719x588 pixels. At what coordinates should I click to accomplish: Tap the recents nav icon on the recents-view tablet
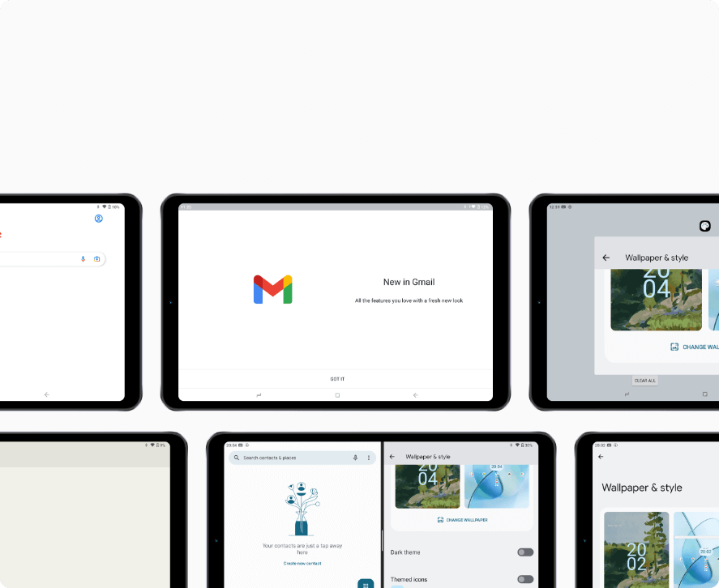pos(627,394)
